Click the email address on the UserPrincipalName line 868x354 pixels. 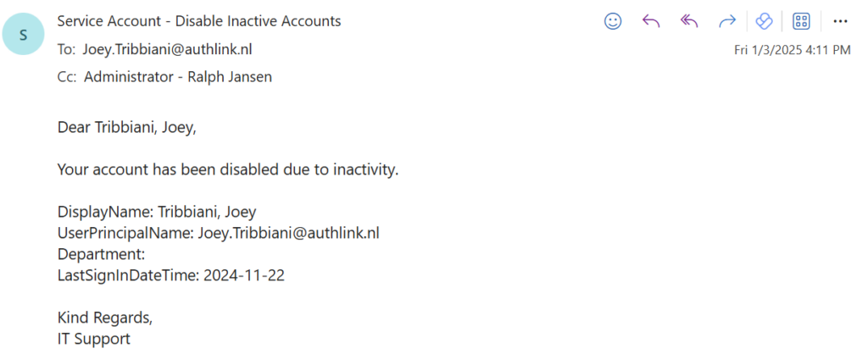click(x=293, y=233)
